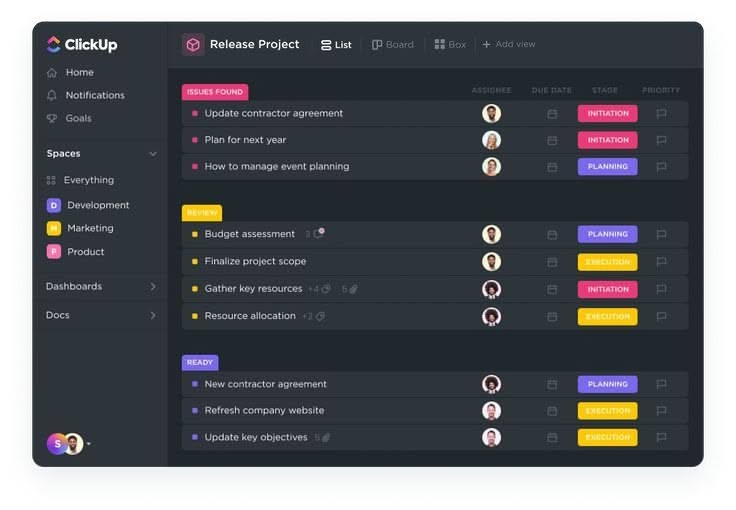Toggle status square for Update contractor agreement
This screenshot has height=510, width=736.
click(195, 114)
